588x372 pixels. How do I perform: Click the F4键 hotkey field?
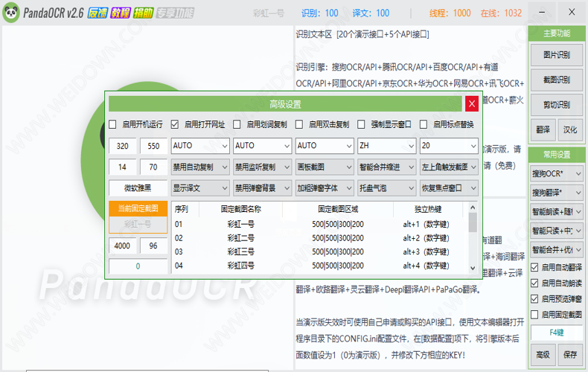coord(557,333)
